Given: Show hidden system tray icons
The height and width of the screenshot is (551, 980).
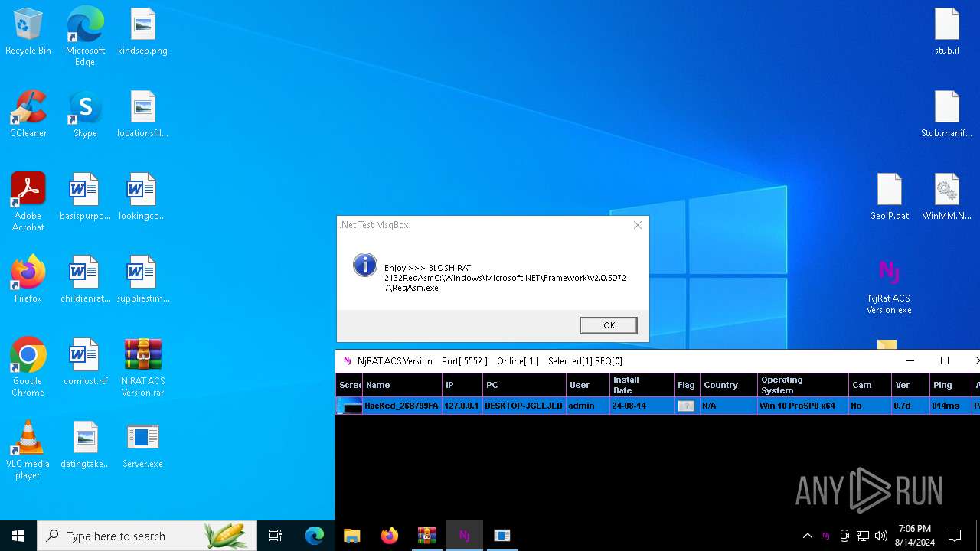Looking at the screenshot, I should (x=807, y=536).
